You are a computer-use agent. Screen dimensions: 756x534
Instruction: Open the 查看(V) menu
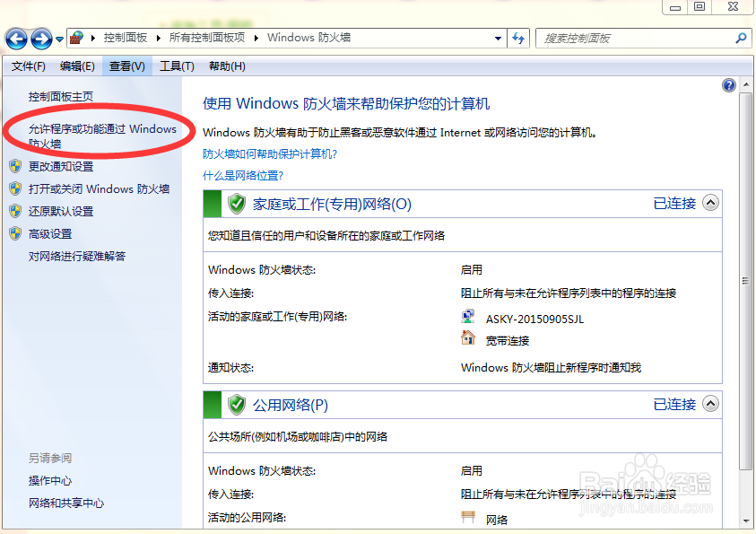tap(127, 66)
